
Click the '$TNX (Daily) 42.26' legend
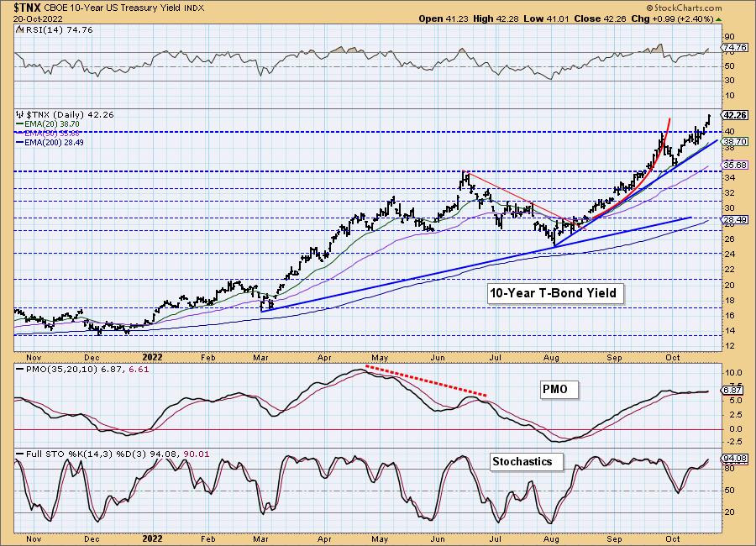[x=70, y=115]
